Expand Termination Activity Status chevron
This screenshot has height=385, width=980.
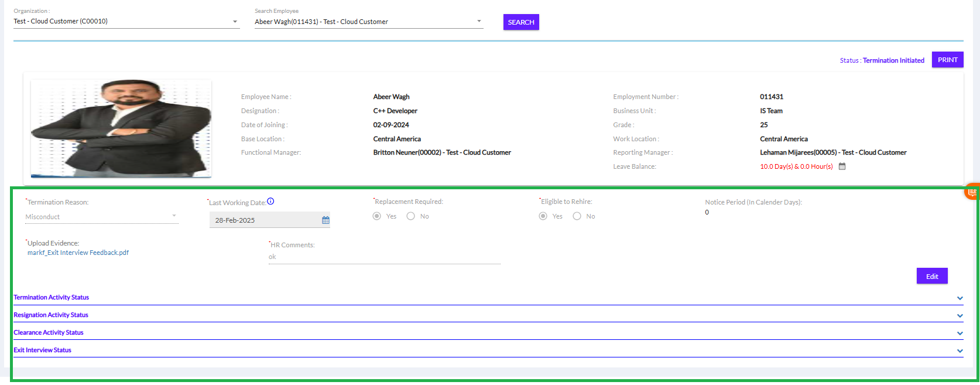960,298
